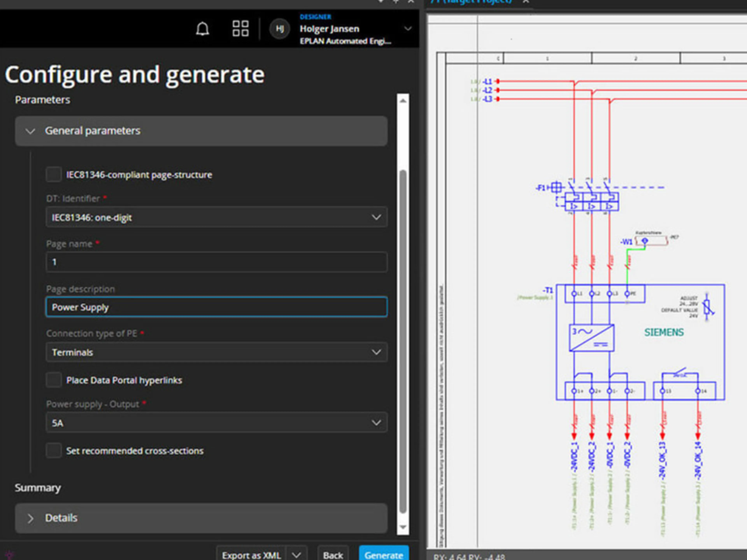
Task: Click the -24V_OK_13 output label
Action: point(663,461)
